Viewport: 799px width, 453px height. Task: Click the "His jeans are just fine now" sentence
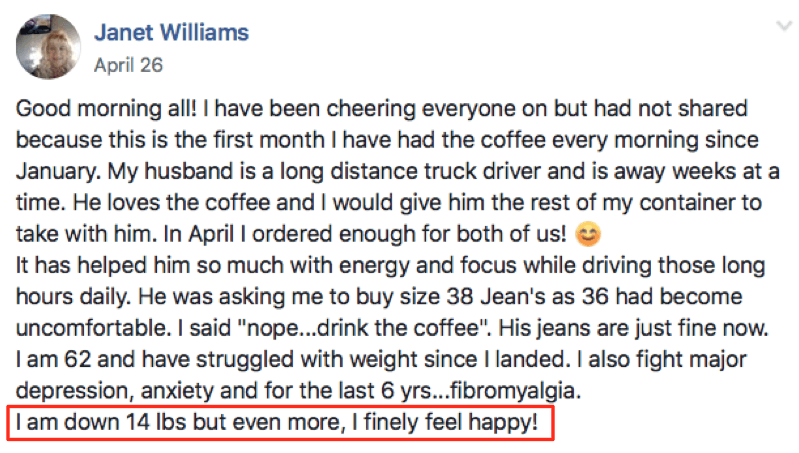(633, 328)
